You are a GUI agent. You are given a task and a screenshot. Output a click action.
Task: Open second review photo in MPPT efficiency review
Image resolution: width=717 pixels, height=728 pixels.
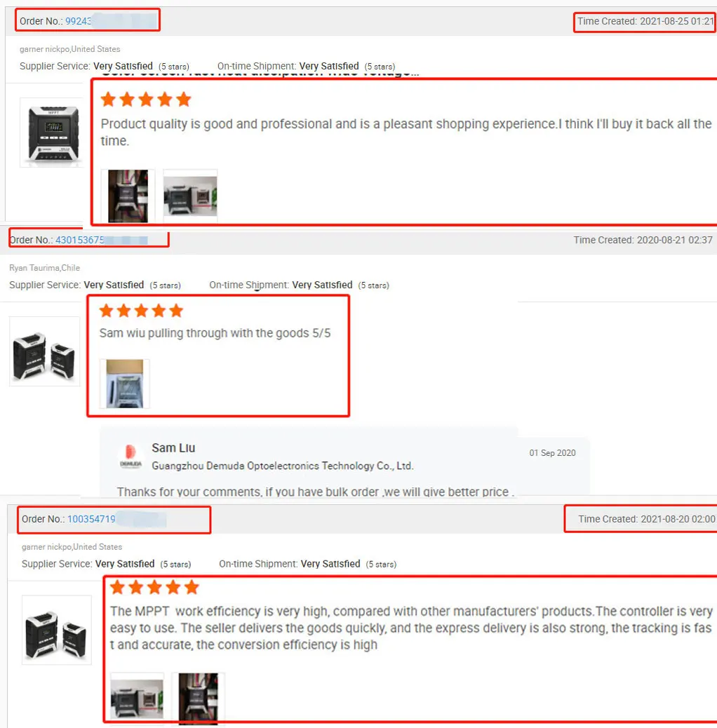(199, 699)
